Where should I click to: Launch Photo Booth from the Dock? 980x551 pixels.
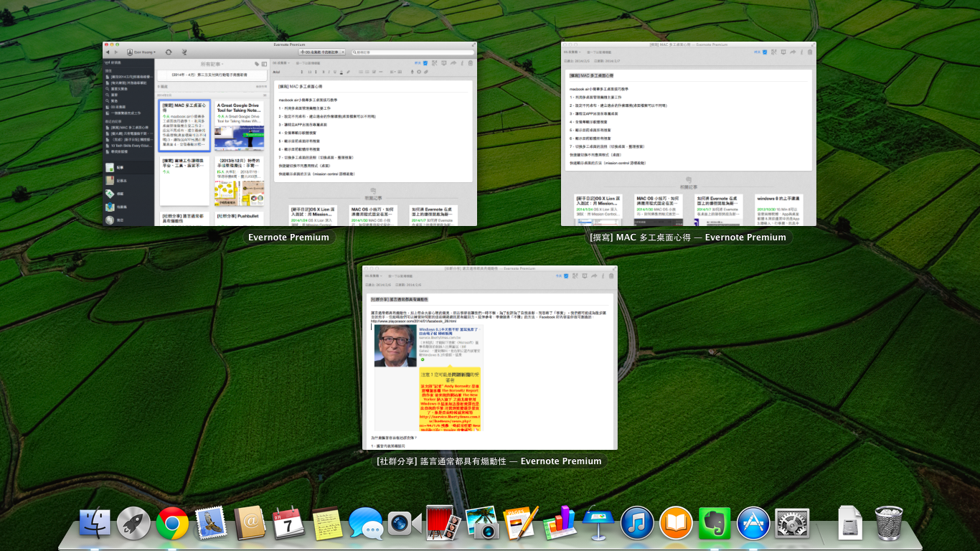pyautogui.click(x=443, y=524)
